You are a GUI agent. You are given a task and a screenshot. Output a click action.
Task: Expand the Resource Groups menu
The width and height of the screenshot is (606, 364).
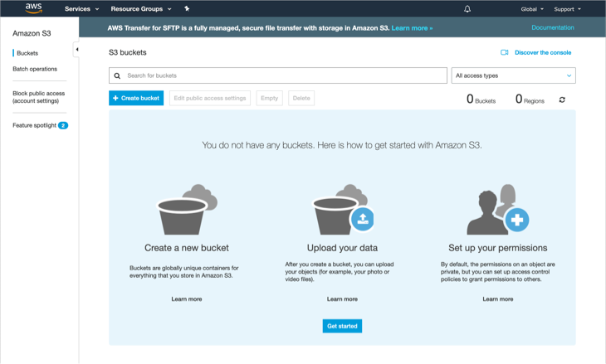pos(141,9)
